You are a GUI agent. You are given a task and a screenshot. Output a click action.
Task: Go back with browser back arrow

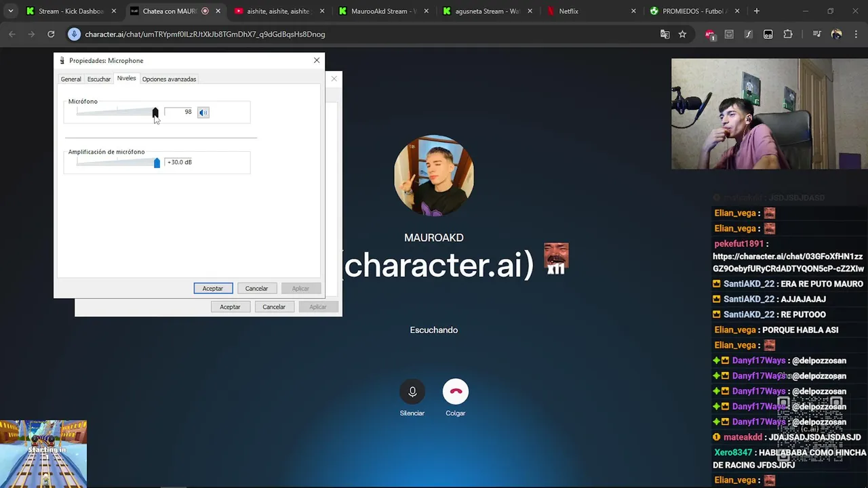pos(12,34)
